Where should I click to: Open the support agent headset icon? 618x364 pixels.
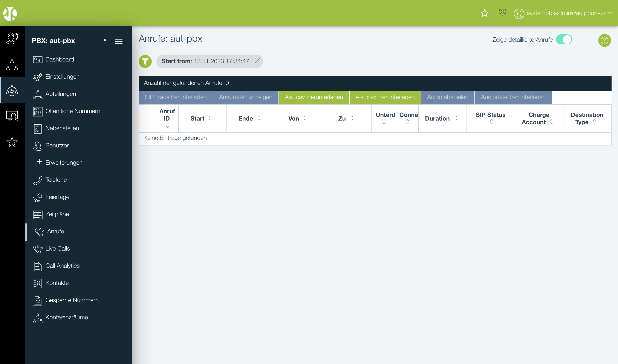coord(12,38)
